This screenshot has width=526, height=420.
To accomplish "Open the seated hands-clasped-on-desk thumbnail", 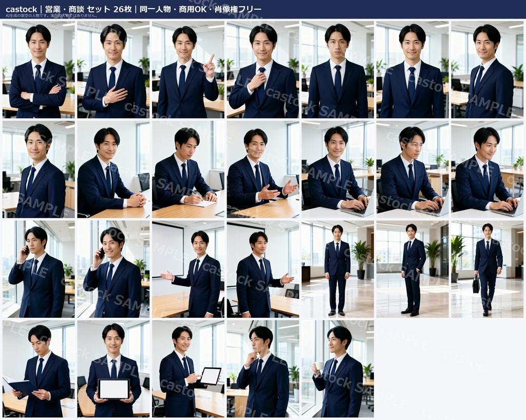I will [x=114, y=169].
